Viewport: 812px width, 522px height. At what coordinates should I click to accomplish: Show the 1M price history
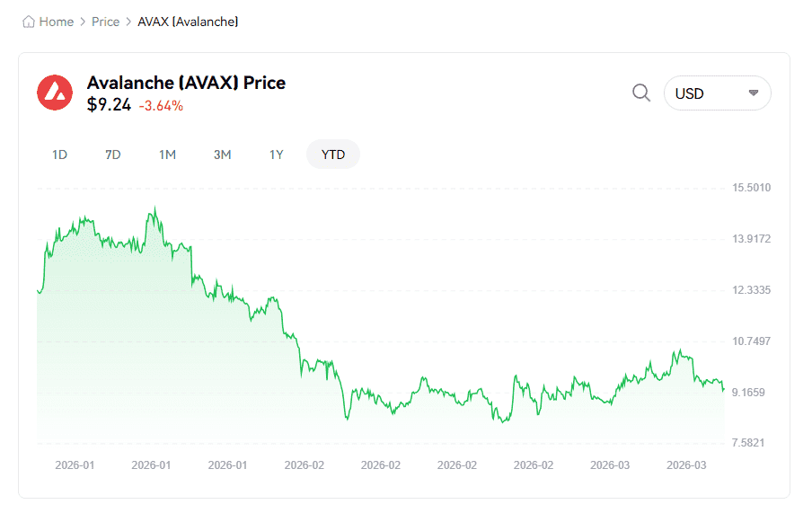click(167, 155)
